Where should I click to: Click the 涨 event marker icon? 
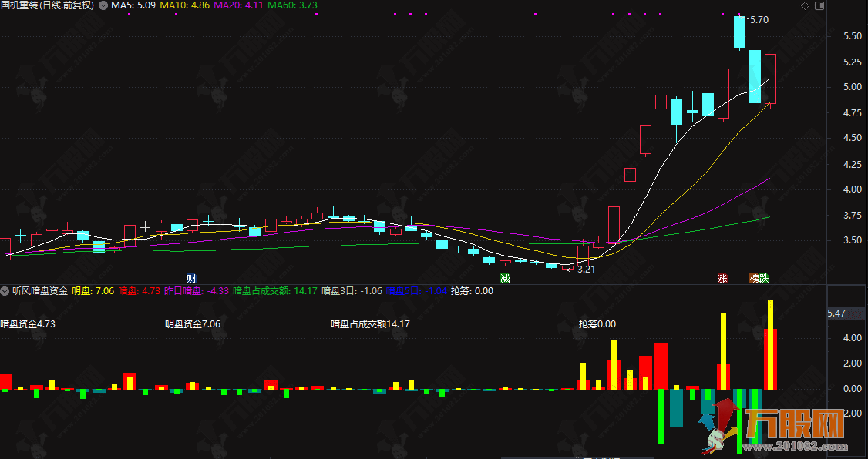(722, 278)
